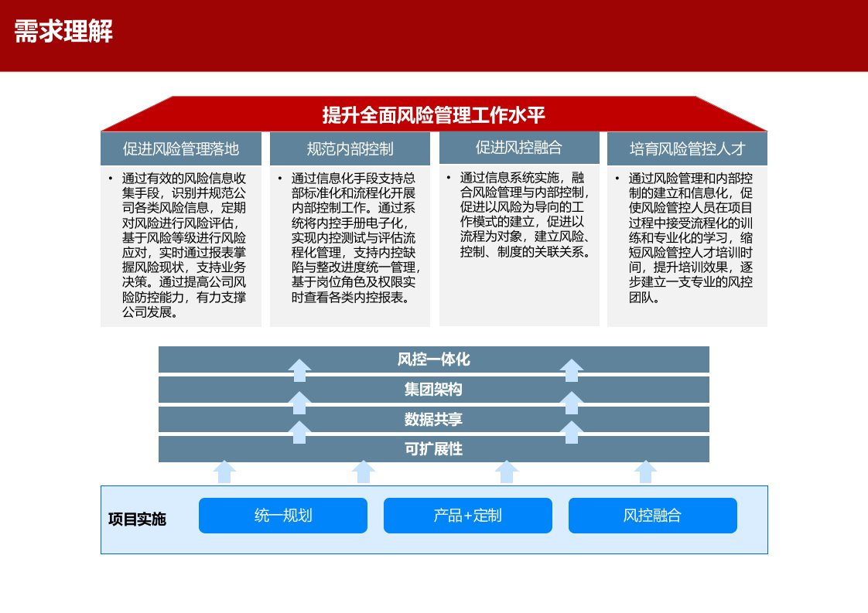Click left arrow pointing into 风控一体化 bar
Viewport: 868px width, 613px height.
[300, 370]
